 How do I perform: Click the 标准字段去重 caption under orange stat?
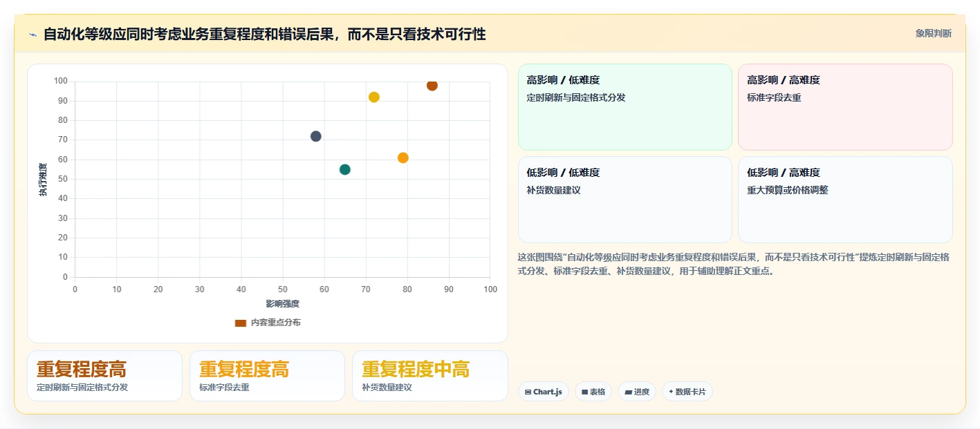pos(224,388)
